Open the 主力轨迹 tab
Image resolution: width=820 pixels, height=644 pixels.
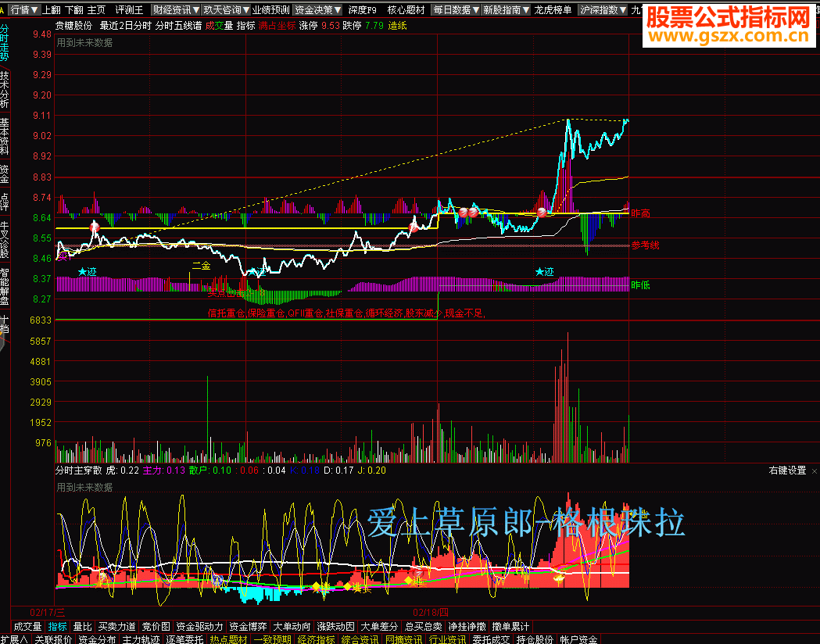pyautogui.click(x=141, y=639)
